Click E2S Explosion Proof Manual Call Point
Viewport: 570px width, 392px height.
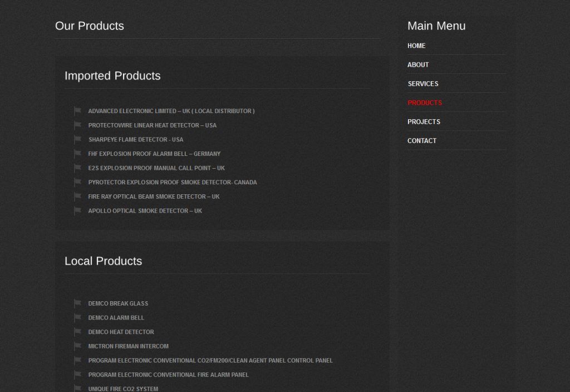coord(156,168)
